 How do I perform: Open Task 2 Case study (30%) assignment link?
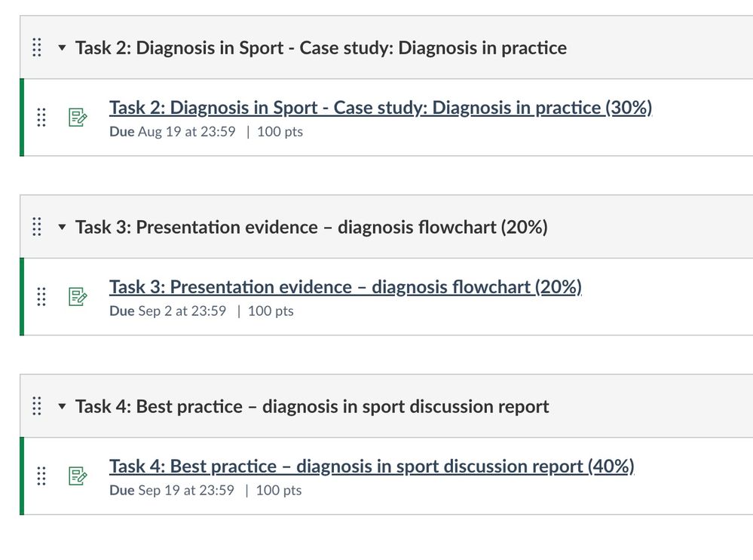pyautogui.click(x=380, y=108)
